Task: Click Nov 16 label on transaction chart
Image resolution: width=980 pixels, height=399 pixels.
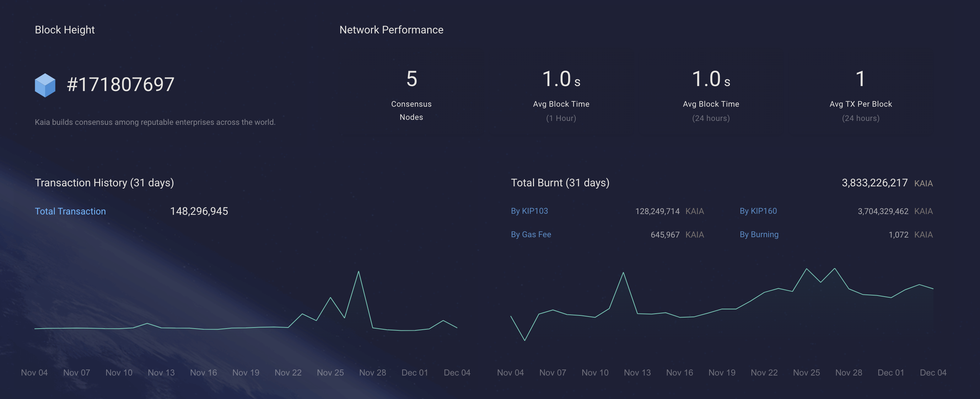Action: (203, 373)
